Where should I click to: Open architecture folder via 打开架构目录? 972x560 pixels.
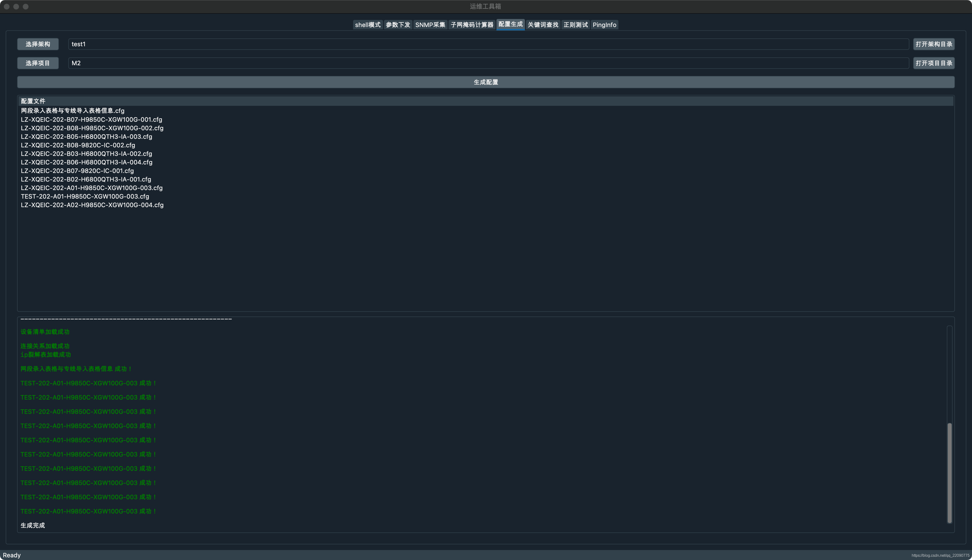[x=934, y=44]
